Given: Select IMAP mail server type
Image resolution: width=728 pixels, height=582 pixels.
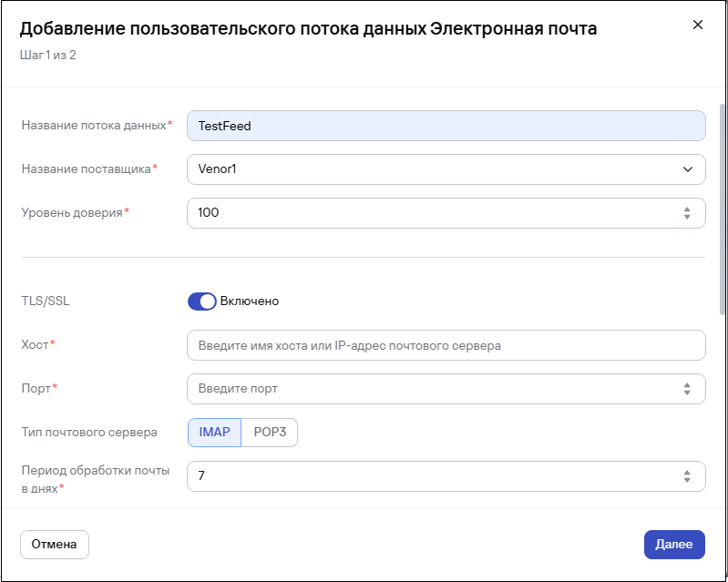Looking at the screenshot, I should (x=214, y=433).
